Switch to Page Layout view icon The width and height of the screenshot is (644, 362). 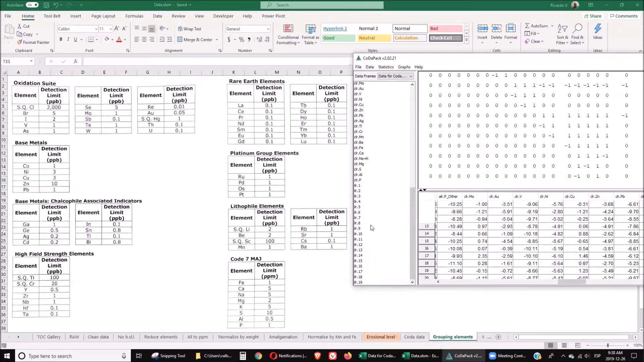564,345
